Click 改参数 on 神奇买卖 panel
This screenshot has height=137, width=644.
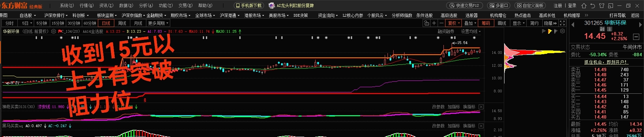click(438, 107)
